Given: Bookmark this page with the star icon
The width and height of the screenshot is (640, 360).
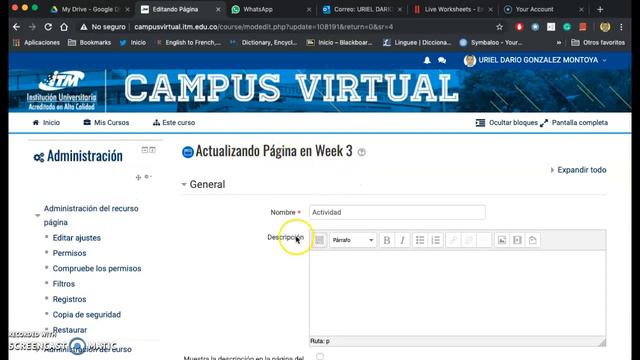Looking at the screenshot, I should tap(500, 27).
